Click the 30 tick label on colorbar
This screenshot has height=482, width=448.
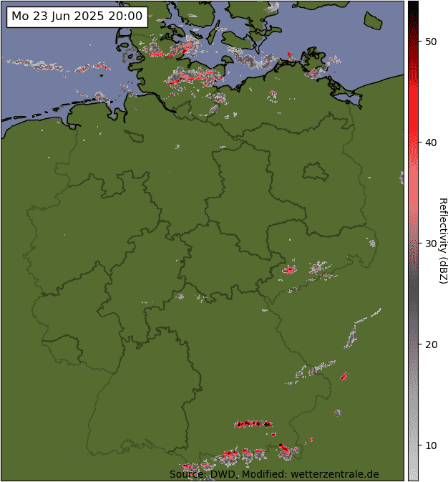coord(431,244)
